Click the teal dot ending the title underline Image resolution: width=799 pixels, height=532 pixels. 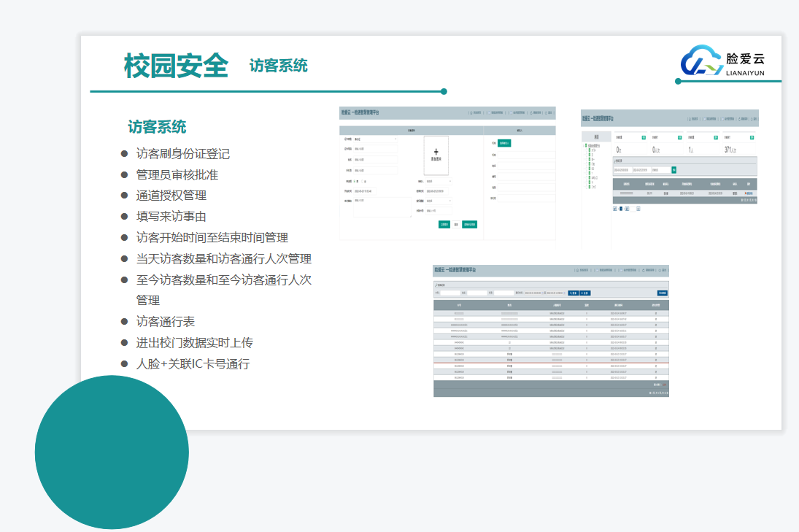(444, 92)
